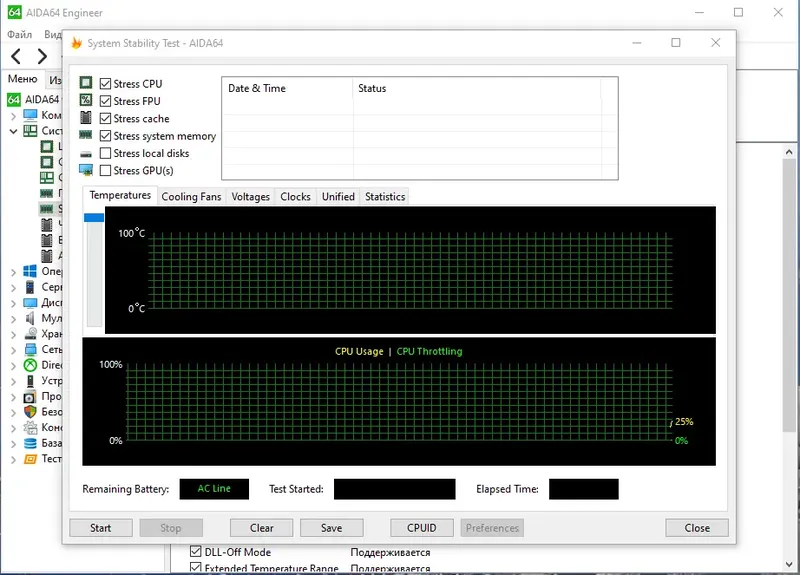The image size is (800, 575).
Task: Click the Date & Time column header
Action: click(287, 88)
